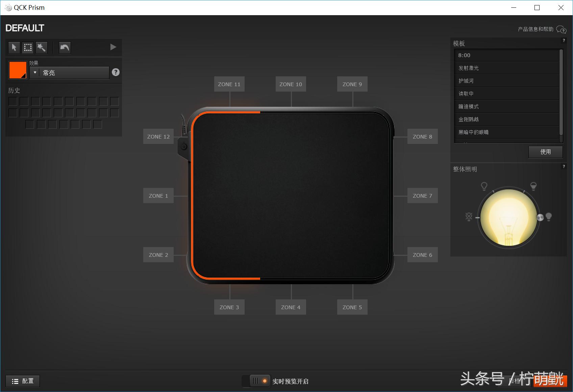573x392 pixels.
Task: Choose the 发射激光 template
Action: point(507,68)
